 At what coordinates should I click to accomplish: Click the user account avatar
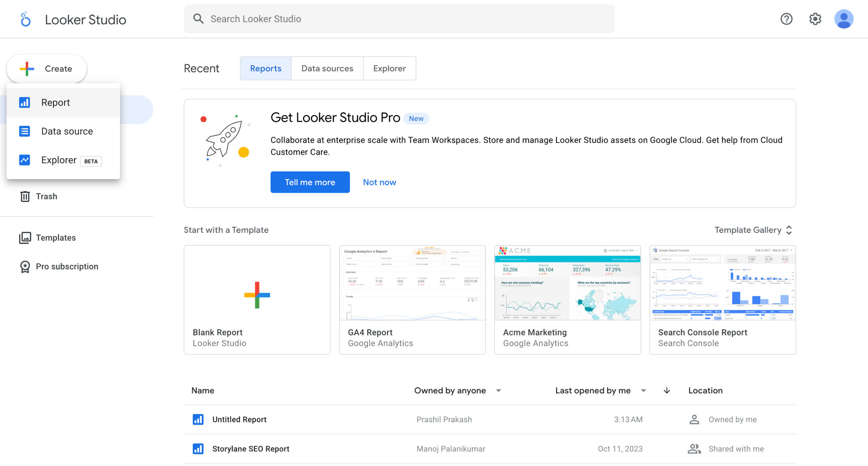pyautogui.click(x=844, y=19)
